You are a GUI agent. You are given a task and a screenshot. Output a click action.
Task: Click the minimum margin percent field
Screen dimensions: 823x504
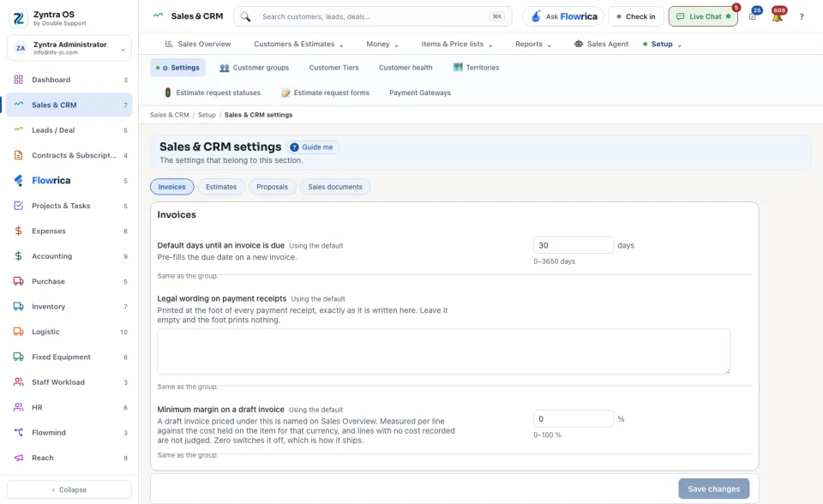(x=574, y=419)
